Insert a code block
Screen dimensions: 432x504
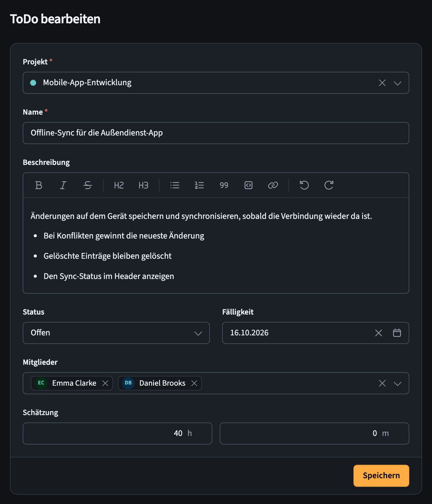click(x=249, y=185)
